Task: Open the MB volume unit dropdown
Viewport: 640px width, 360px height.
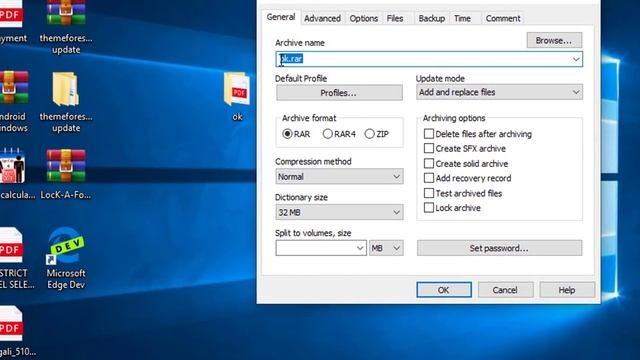Action: click(386, 248)
